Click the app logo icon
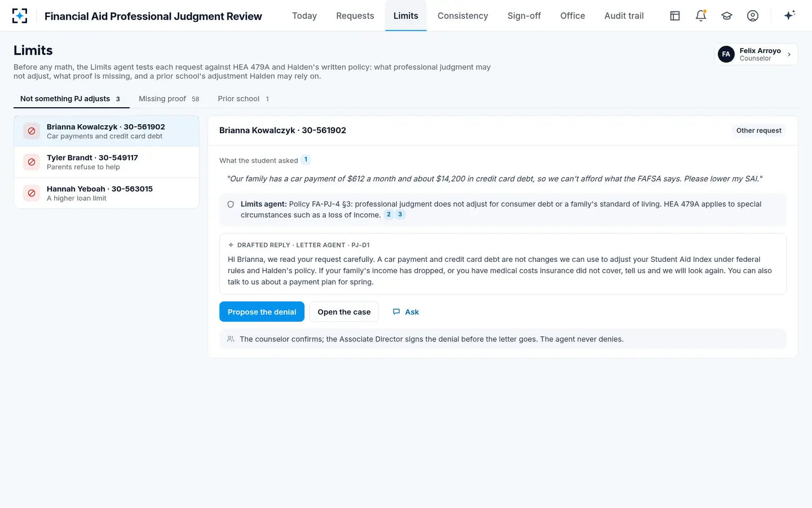812x508 pixels. [20, 16]
